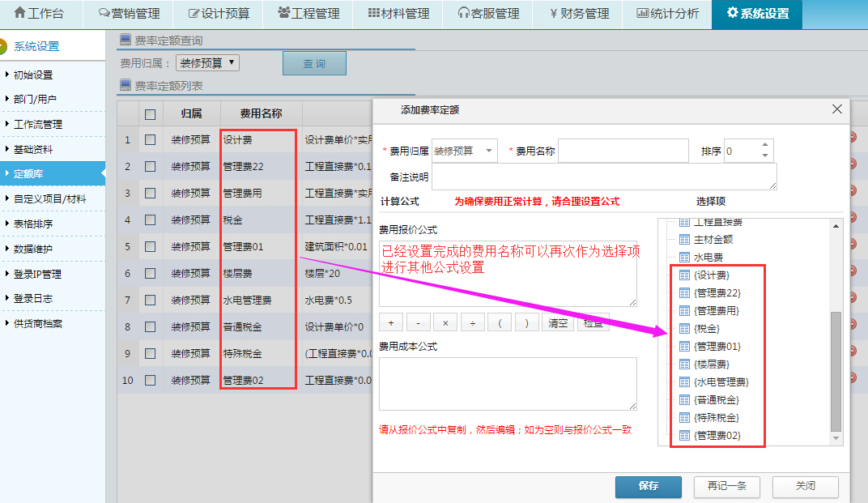The height and width of the screenshot is (503, 868).
Task: Click the 系统设置 gear icon tab
Action: pos(733,13)
